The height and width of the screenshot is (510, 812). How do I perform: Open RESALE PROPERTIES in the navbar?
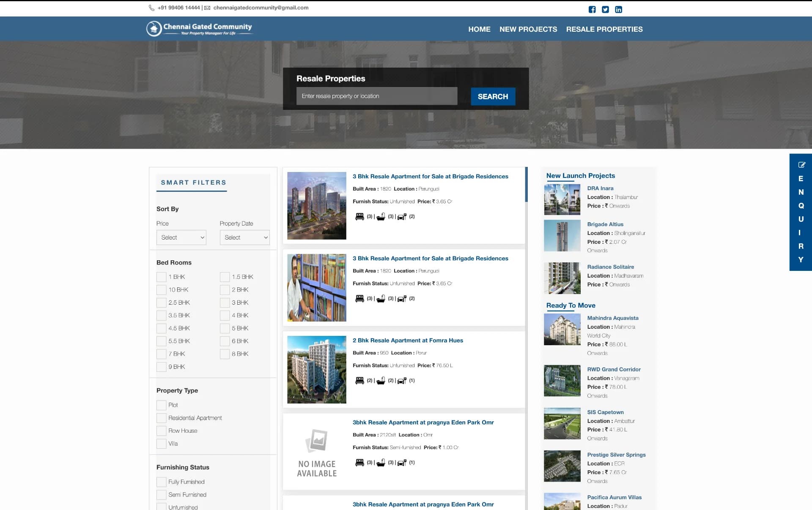point(604,29)
